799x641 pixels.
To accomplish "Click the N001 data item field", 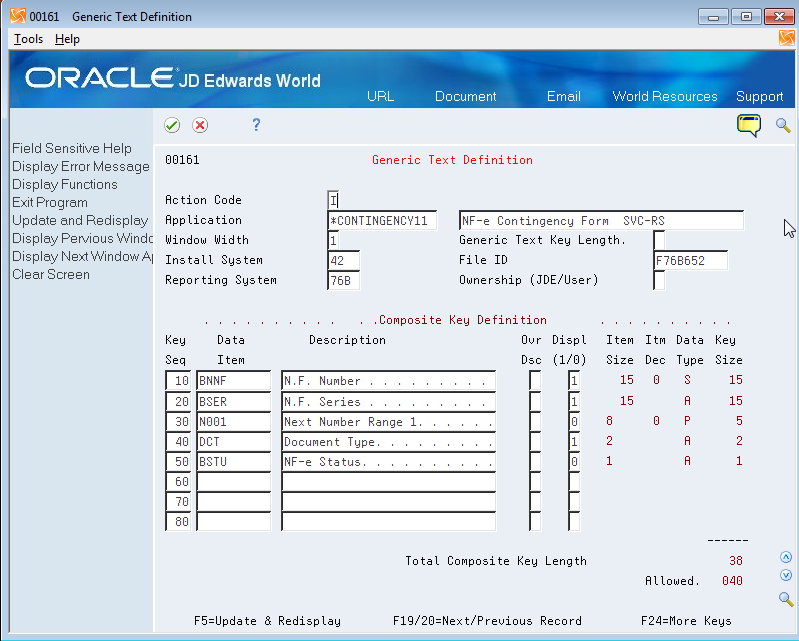I will point(234,421).
